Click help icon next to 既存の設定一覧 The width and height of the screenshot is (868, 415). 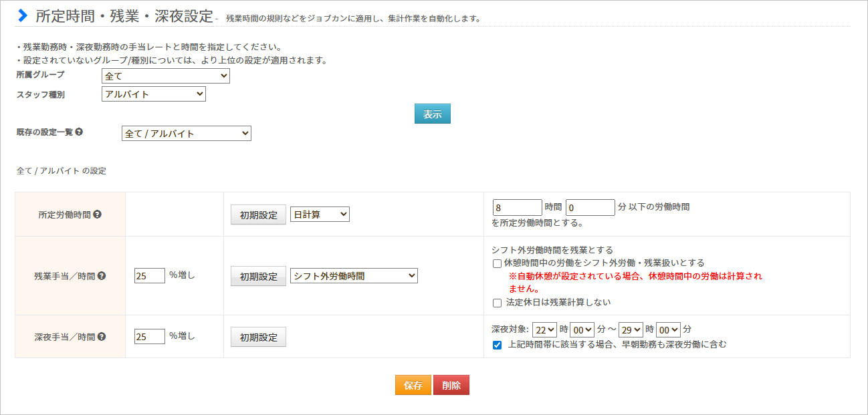tap(79, 132)
